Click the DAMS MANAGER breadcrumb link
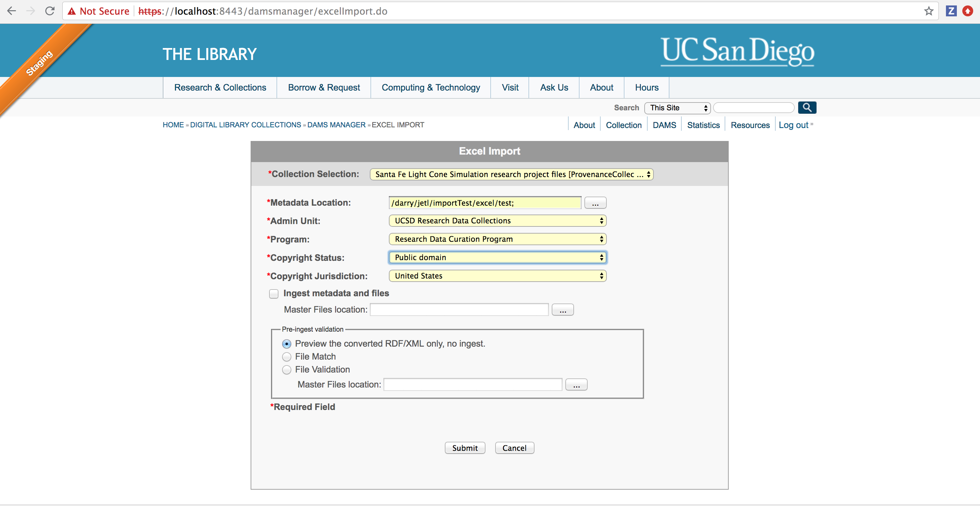The width and height of the screenshot is (980, 506). click(336, 124)
